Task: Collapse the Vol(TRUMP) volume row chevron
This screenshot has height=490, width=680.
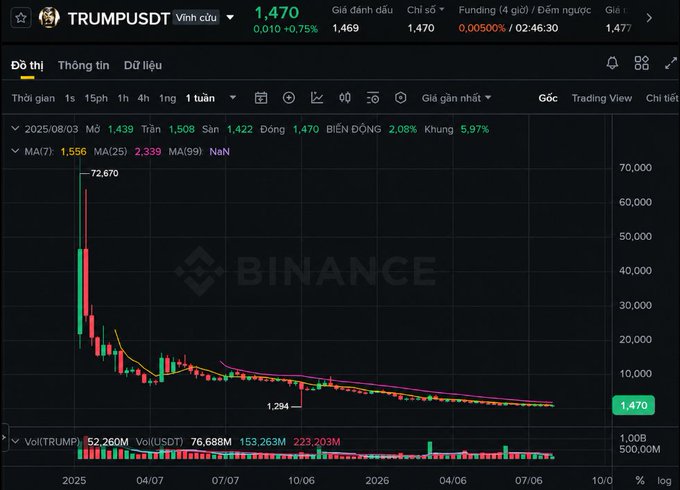Action: point(15,441)
